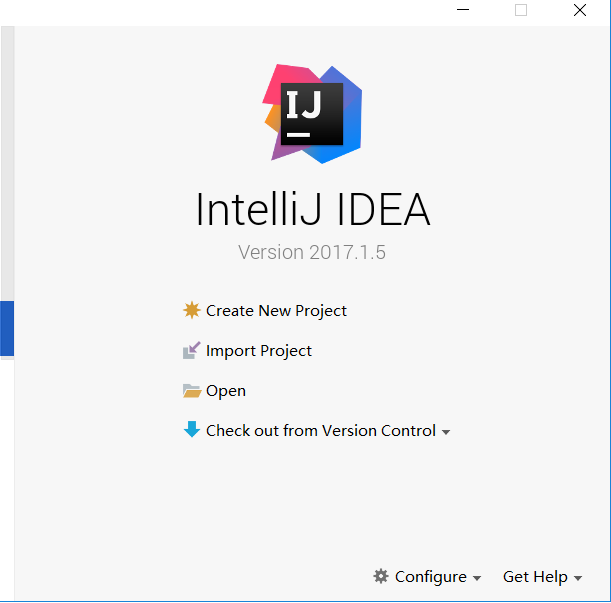Choose the Import Project link
The image size is (611, 603).
pyautogui.click(x=259, y=351)
